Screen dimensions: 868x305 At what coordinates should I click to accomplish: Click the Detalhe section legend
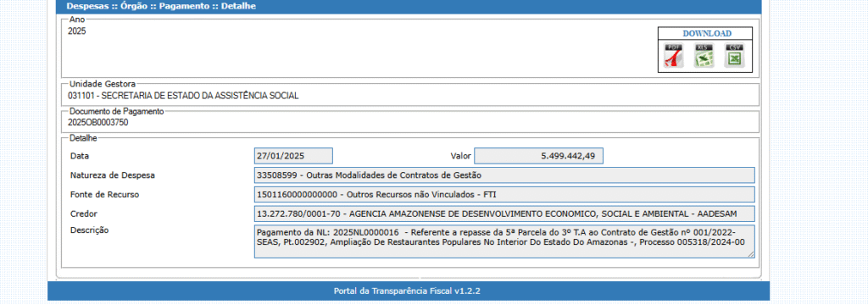(x=83, y=138)
